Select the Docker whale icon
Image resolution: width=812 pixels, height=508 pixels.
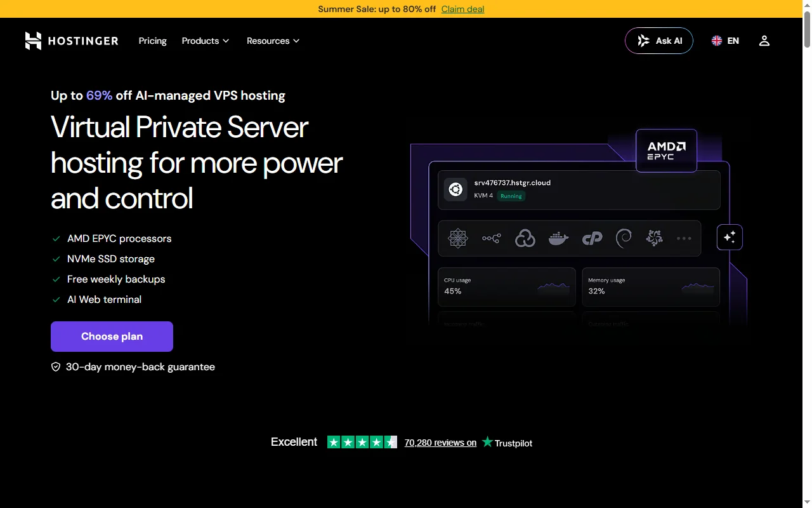click(x=558, y=238)
